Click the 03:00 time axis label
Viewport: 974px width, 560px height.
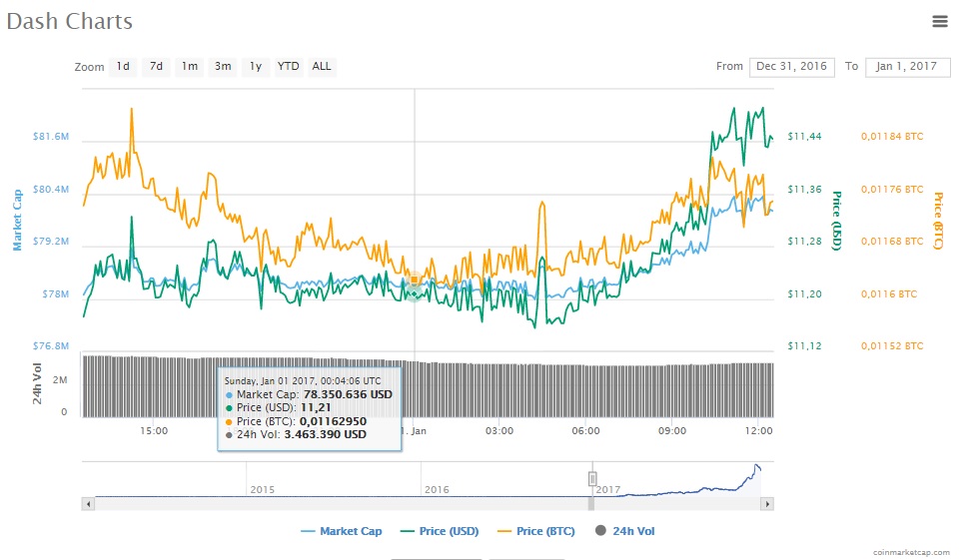pyautogui.click(x=499, y=430)
